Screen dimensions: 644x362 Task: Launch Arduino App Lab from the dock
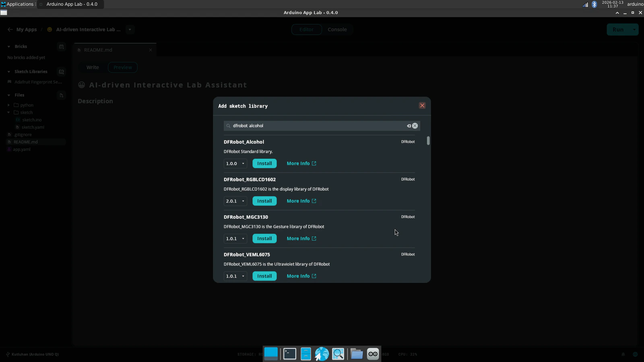pos(373,354)
